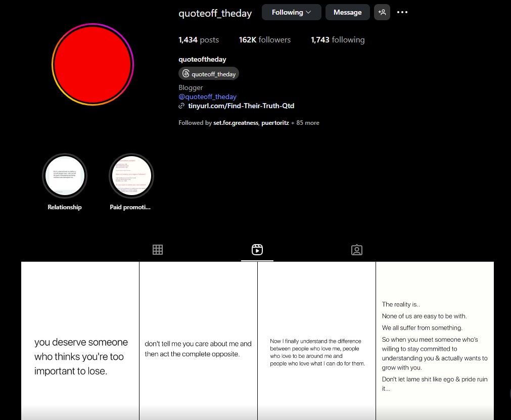Open "The reality is.." reel
Image resolution: width=511 pixels, height=420 pixels.
[x=435, y=341]
